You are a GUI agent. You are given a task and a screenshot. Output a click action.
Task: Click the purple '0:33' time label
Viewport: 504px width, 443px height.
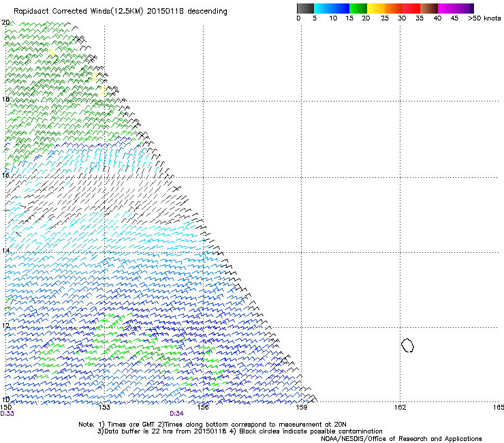(x=7, y=414)
